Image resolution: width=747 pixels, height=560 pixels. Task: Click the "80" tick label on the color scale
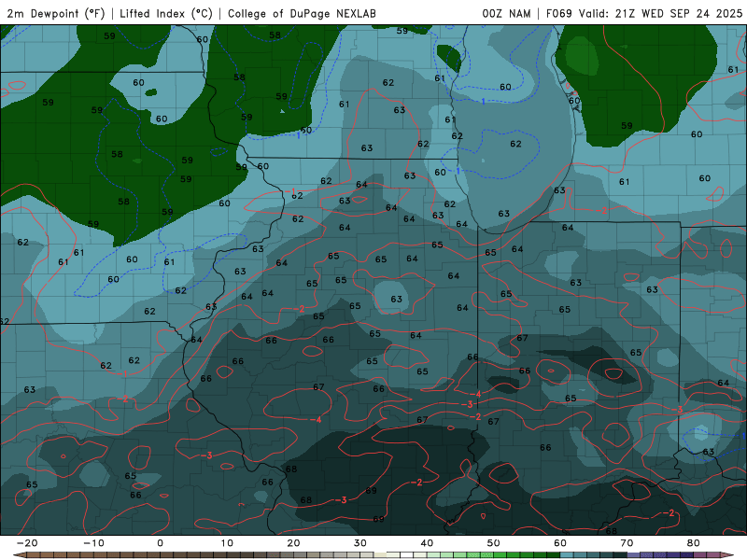pyautogui.click(x=694, y=543)
